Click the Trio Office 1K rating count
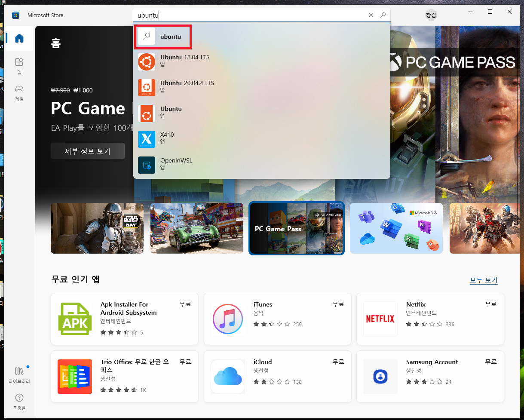This screenshot has height=420, width=524. (143, 390)
